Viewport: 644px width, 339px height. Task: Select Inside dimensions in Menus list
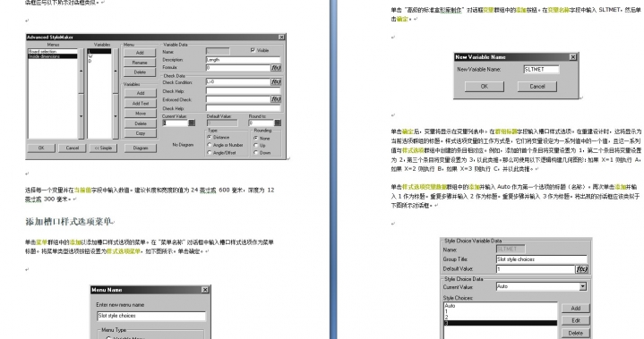(x=53, y=56)
